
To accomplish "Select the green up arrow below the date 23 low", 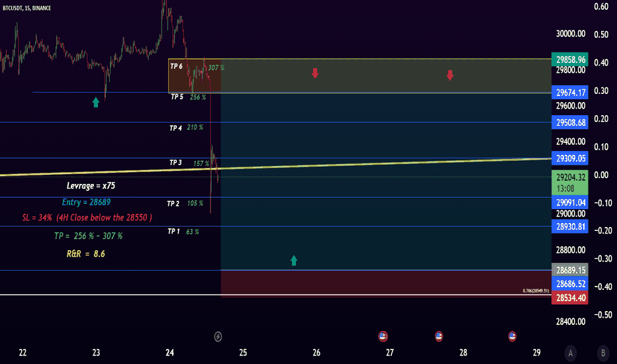I will (95, 103).
